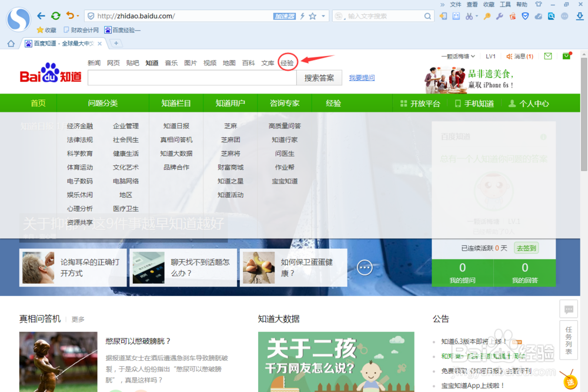Click the lightning speed-mode icon
The height and width of the screenshot is (392, 588).
(302, 16)
